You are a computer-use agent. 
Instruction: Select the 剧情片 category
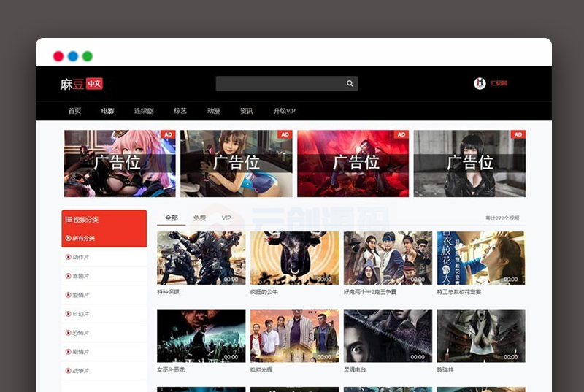pyautogui.click(x=104, y=351)
